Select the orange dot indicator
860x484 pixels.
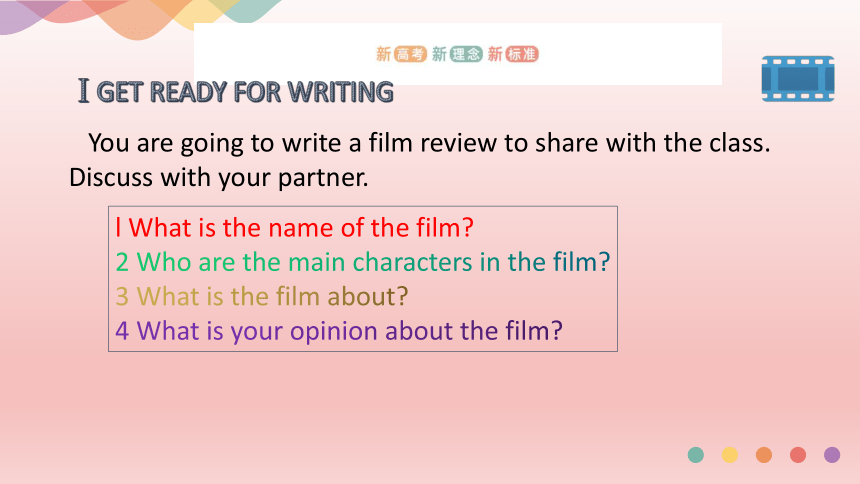coord(764,455)
